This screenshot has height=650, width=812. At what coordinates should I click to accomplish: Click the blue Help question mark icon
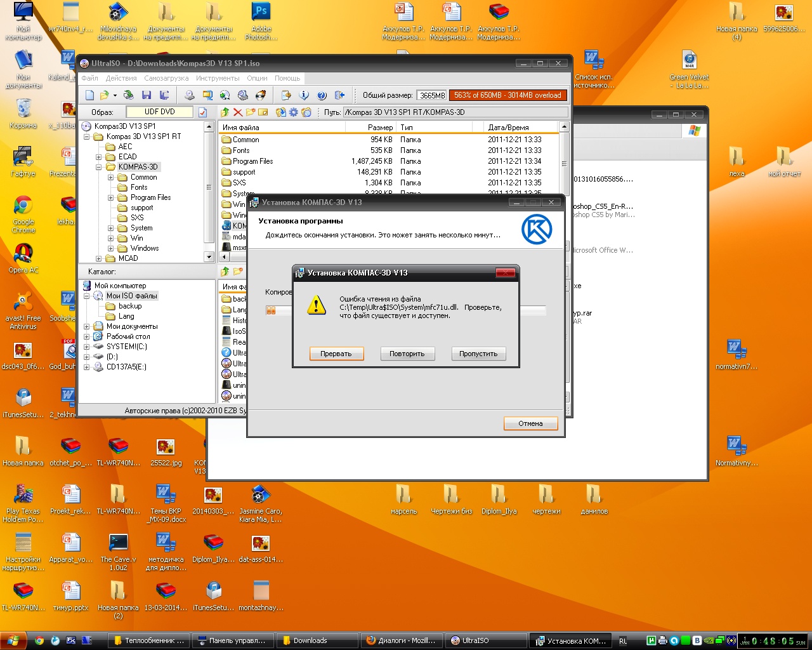(322, 95)
